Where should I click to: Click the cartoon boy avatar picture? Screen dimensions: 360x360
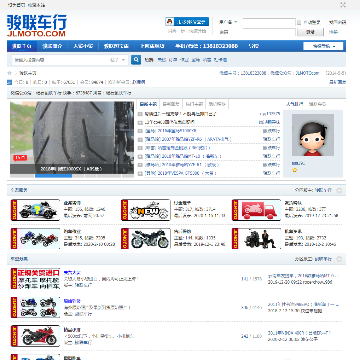coord(313,135)
